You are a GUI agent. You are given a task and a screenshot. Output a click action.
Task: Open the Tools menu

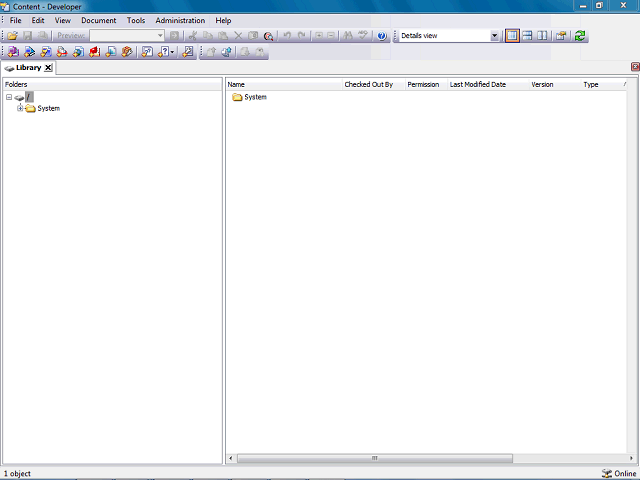[136, 20]
